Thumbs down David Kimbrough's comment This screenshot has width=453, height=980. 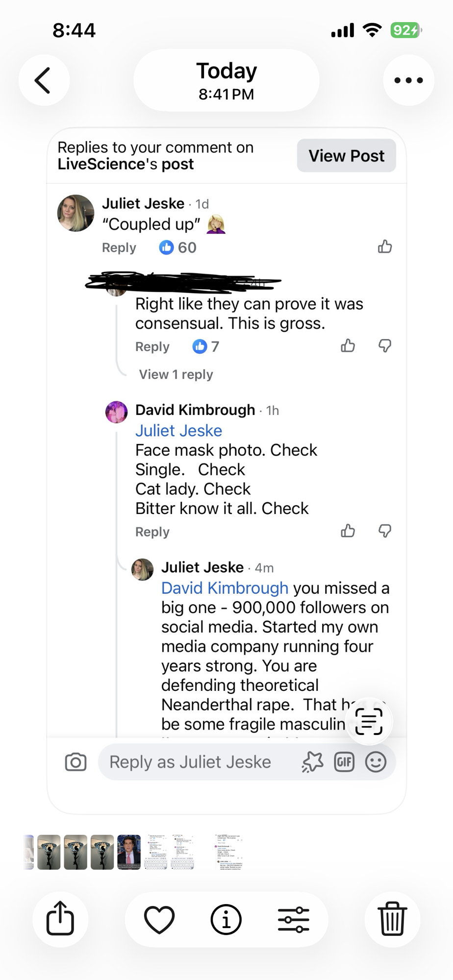coord(385,531)
